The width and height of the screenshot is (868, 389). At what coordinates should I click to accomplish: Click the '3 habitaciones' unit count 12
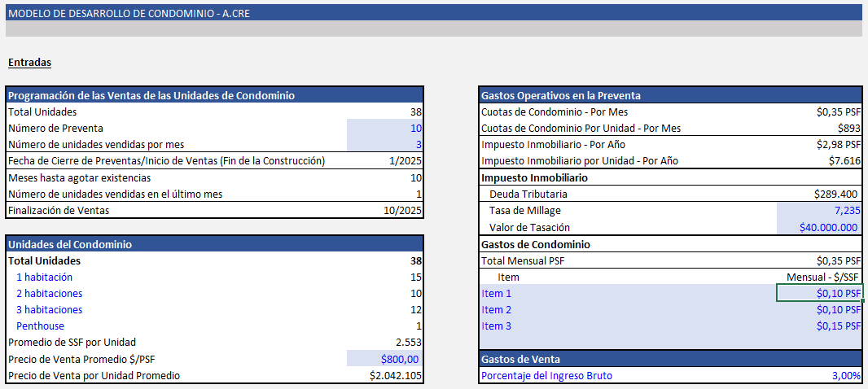click(415, 310)
